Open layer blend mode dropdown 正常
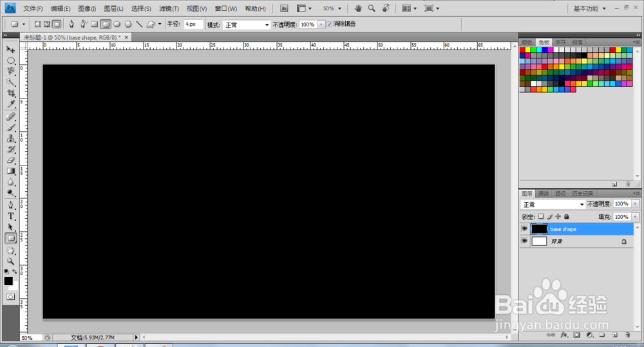The width and height of the screenshot is (644, 347). (x=553, y=204)
